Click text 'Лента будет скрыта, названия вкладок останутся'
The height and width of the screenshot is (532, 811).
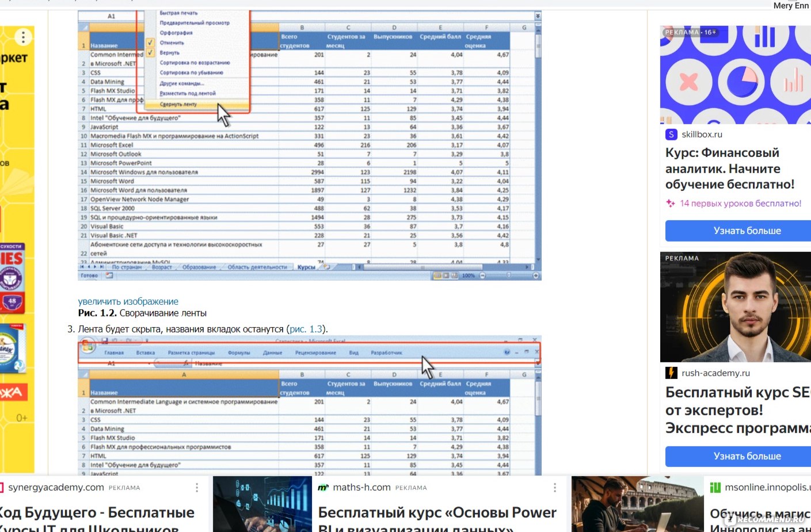181,329
